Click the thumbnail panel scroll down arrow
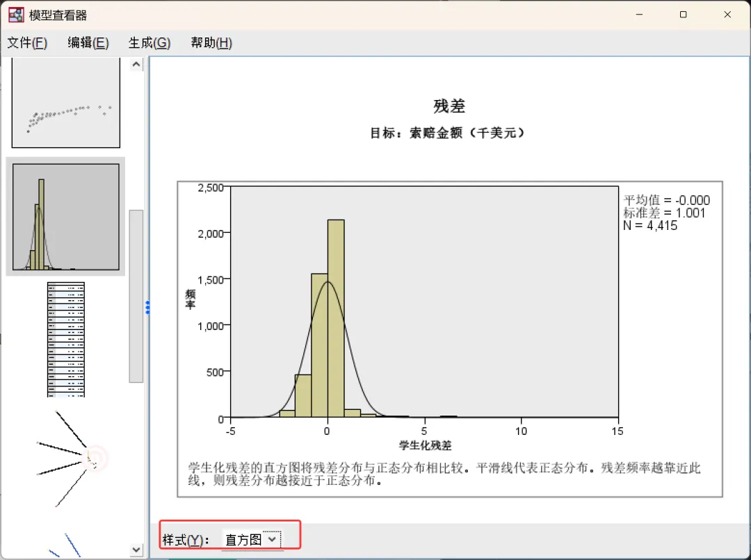The image size is (751, 560). pyautogui.click(x=136, y=550)
